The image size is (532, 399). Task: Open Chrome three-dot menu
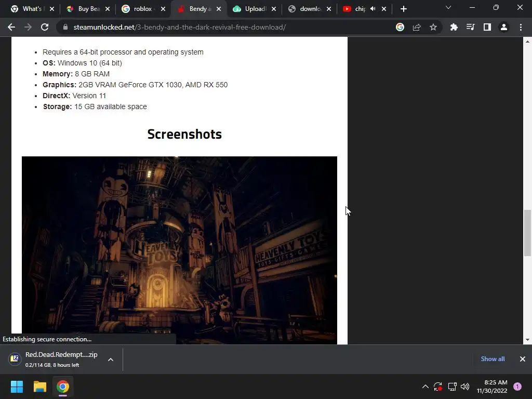click(x=521, y=27)
